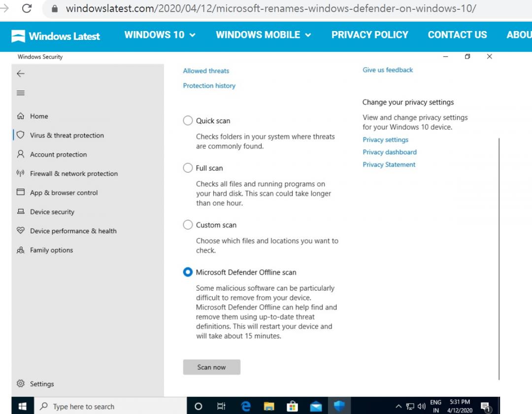Image resolution: width=532 pixels, height=414 pixels.
Task: Show hidden system tray icons chevron
Action: (399, 407)
